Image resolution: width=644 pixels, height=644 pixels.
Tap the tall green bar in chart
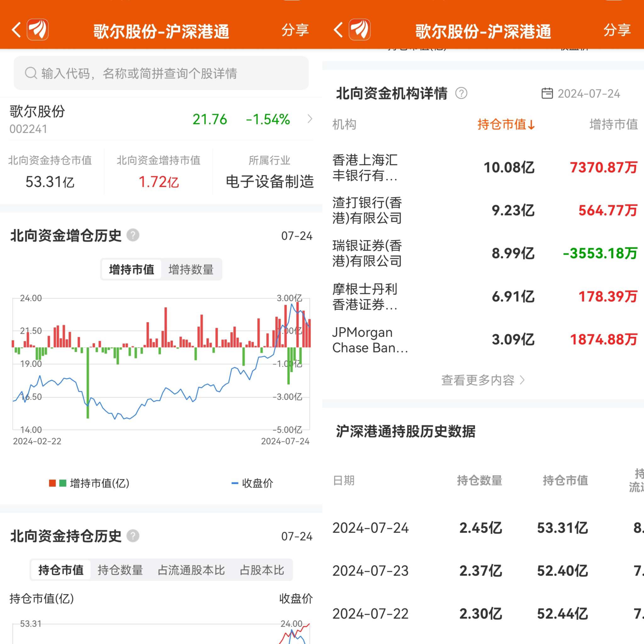[x=88, y=383]
